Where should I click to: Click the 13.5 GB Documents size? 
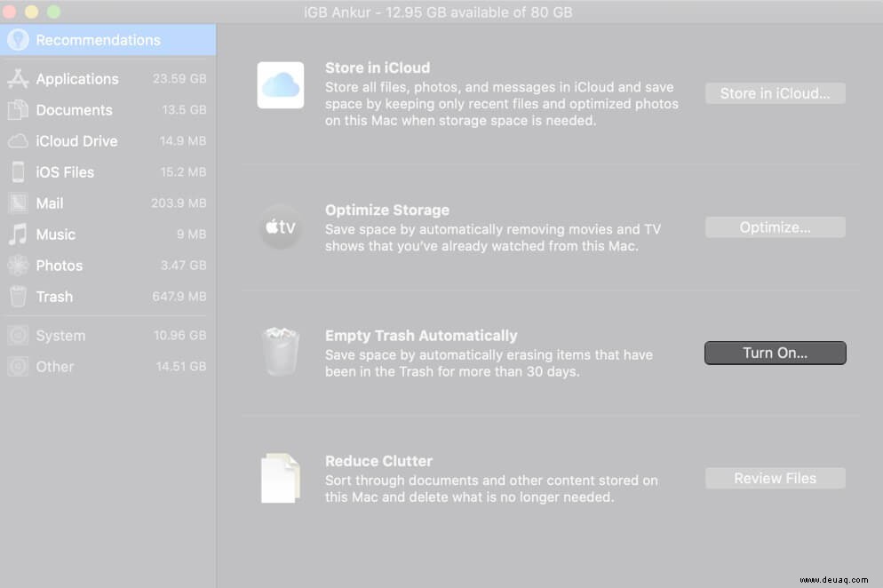tap(184, 110)
